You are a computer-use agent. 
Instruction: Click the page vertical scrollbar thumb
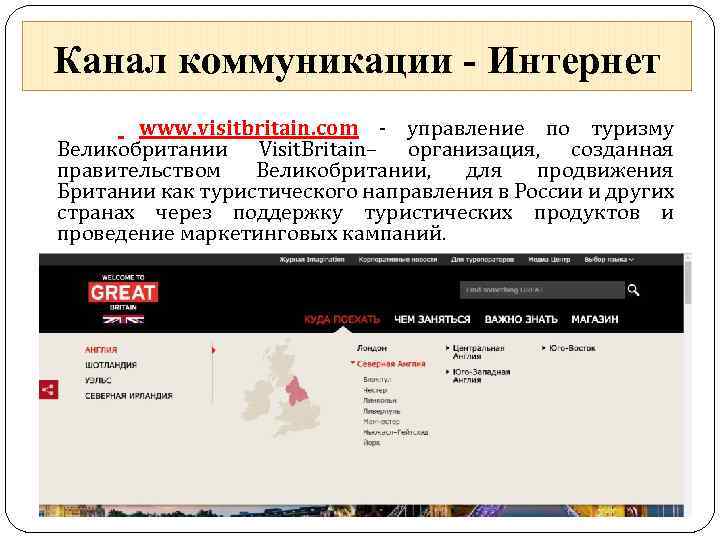click(688, 281)
